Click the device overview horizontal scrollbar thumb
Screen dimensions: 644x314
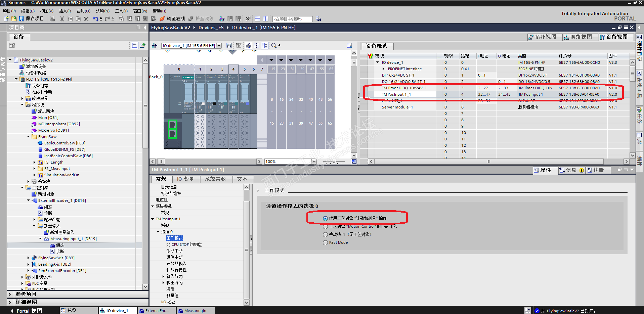pos(489,162)
